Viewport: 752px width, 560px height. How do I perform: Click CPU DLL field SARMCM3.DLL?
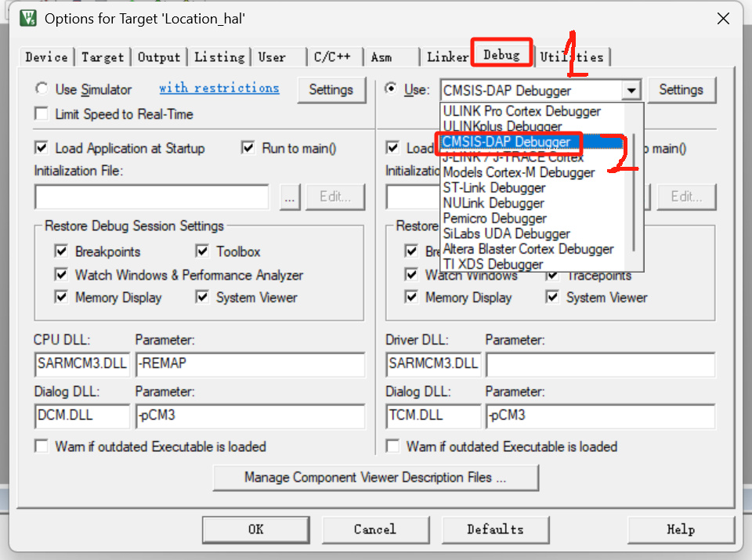82,364
